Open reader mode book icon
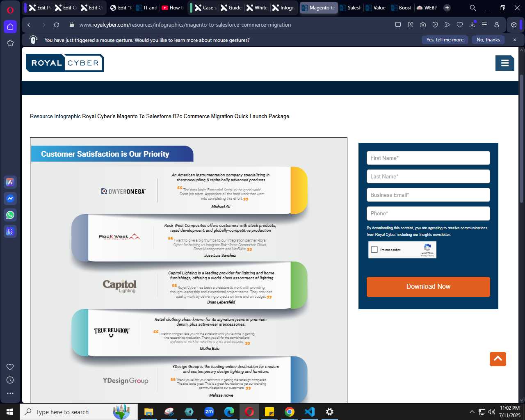 pos(398,25)
